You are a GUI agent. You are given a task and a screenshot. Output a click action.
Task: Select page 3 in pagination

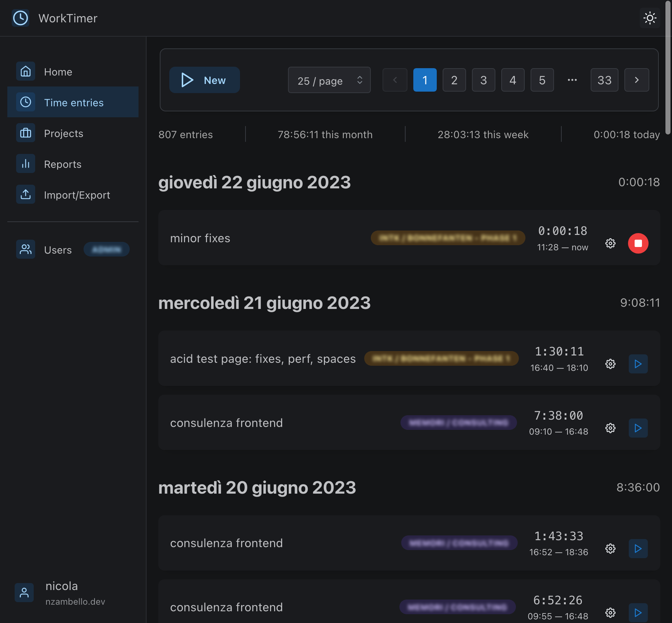pos(483,80)
